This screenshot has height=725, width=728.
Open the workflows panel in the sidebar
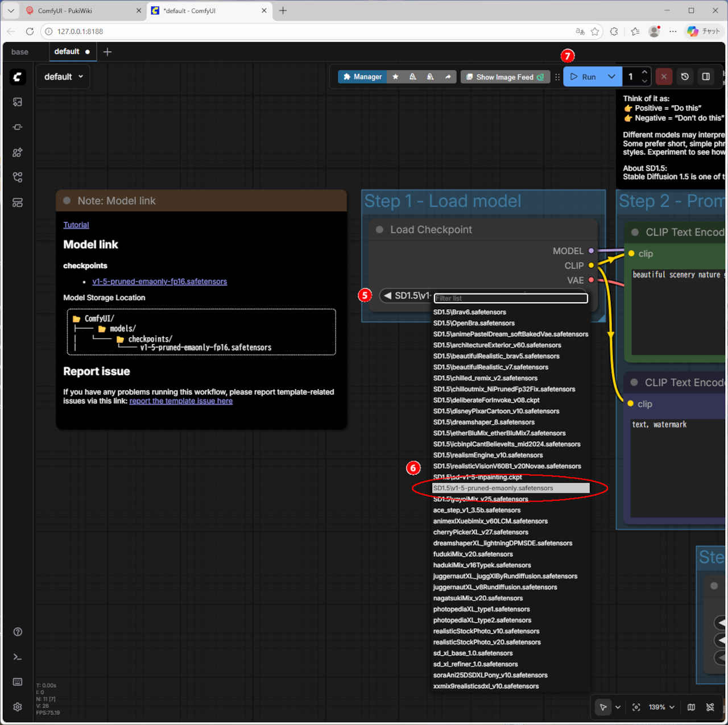tap(18, 177)
